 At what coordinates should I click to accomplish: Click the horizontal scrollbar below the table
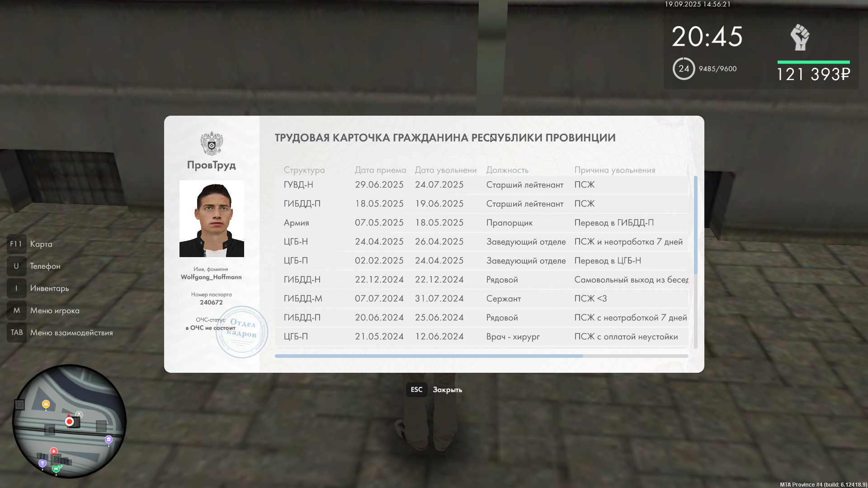click(429, 356)
